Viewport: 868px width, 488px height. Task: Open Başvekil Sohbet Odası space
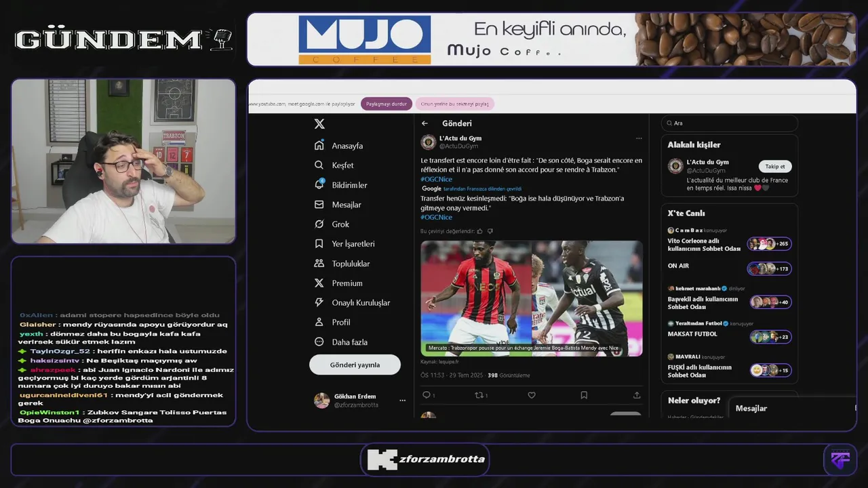[x=703, y=303]
